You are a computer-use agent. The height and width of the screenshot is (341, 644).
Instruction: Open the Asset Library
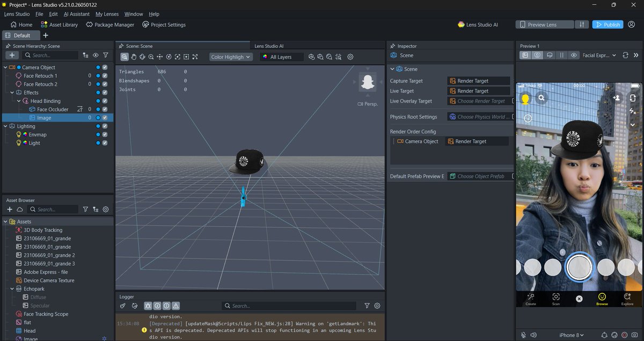(59, 25)
